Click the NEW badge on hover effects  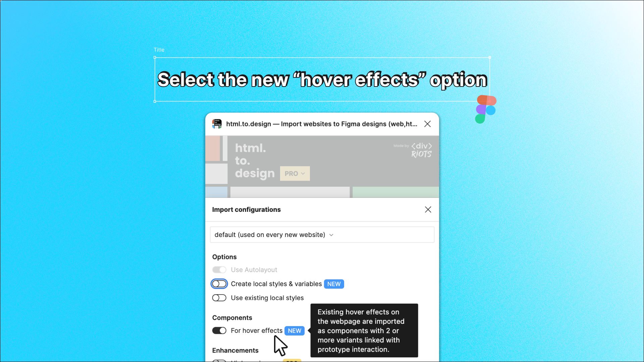pyautogui.click(x=294, y=330)
